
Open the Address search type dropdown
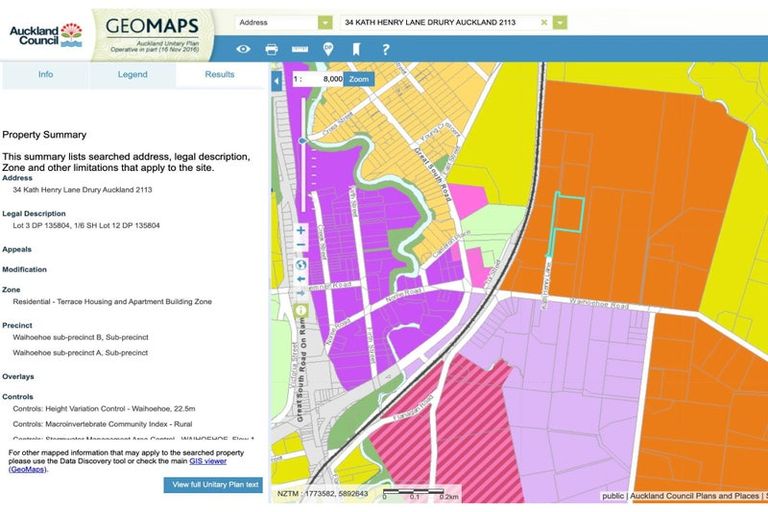coord(325,22)
